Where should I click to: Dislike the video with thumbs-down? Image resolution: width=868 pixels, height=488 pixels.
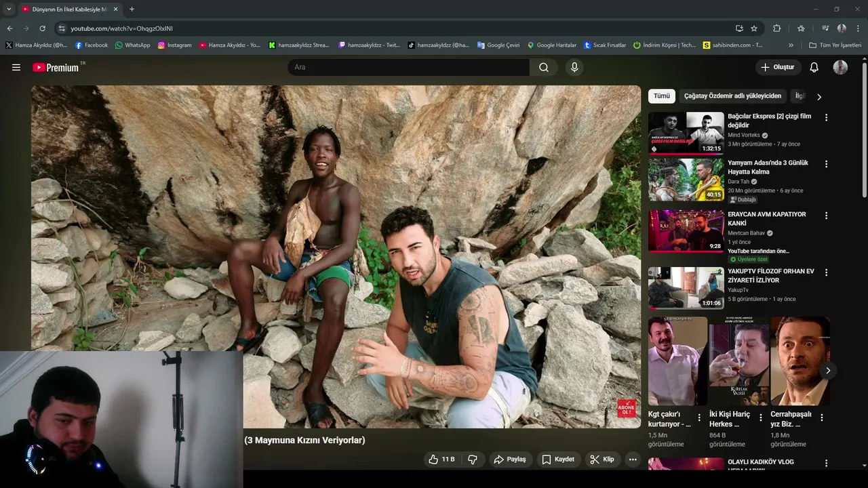click(473, 460)
